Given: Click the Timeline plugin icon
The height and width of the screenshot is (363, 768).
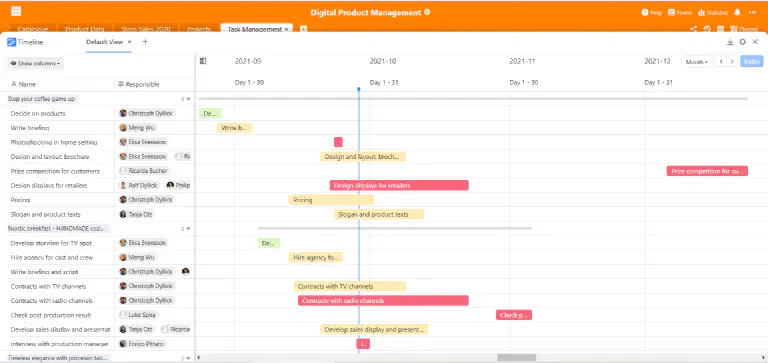Looking at the screenshot, I should (x=11, y=42).
